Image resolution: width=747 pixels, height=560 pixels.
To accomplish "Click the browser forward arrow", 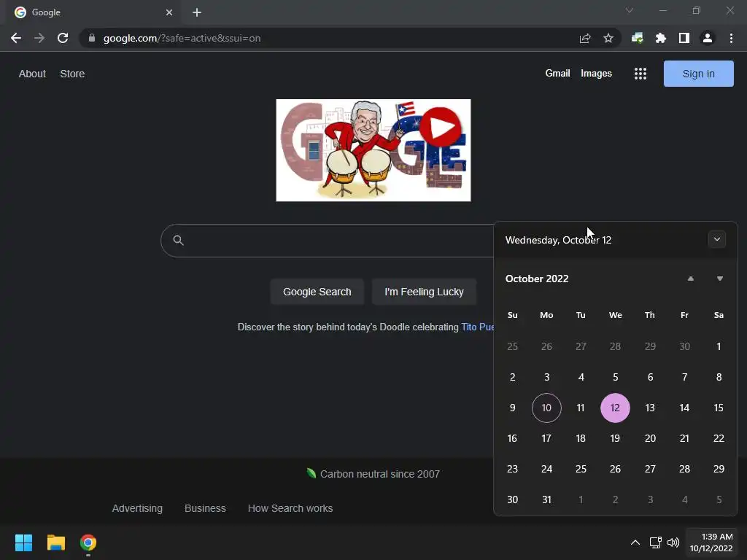I will coord(39,38).
